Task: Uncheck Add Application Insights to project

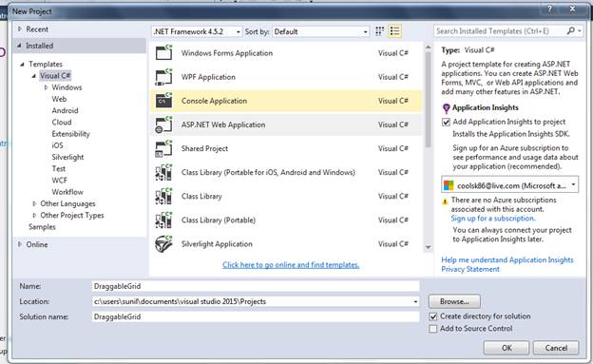Action: [x=447, y=122]
